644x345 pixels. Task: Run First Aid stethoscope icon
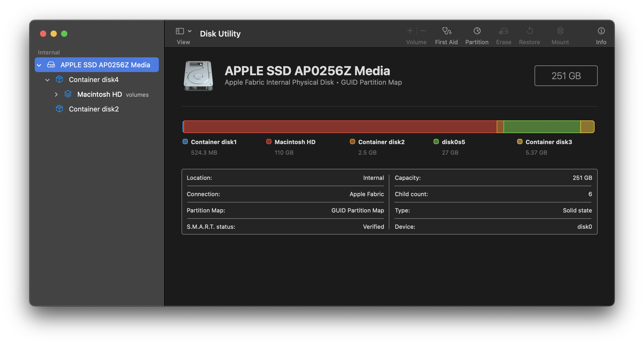click(x=446, y=31)
